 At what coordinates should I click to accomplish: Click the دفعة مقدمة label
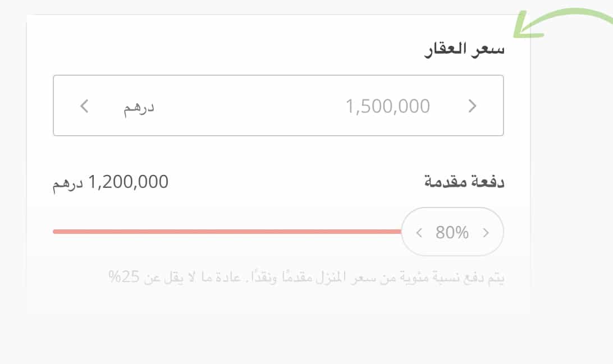[464, 182]
